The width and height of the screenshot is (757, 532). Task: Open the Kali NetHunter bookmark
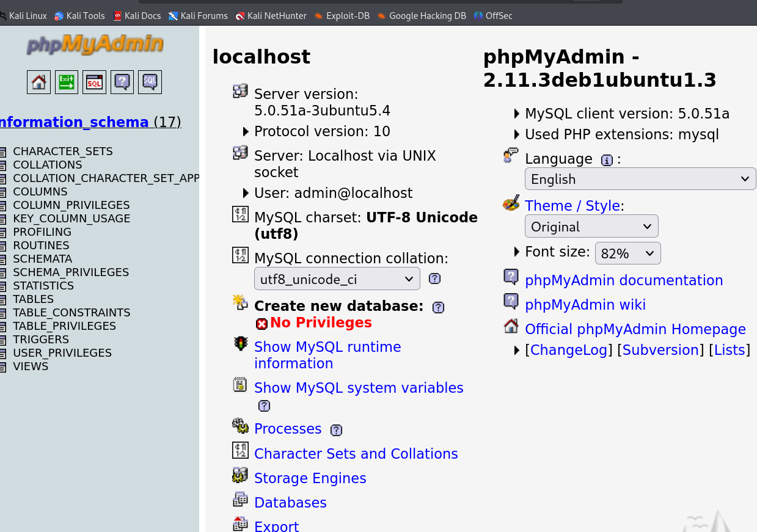(271, 16)
